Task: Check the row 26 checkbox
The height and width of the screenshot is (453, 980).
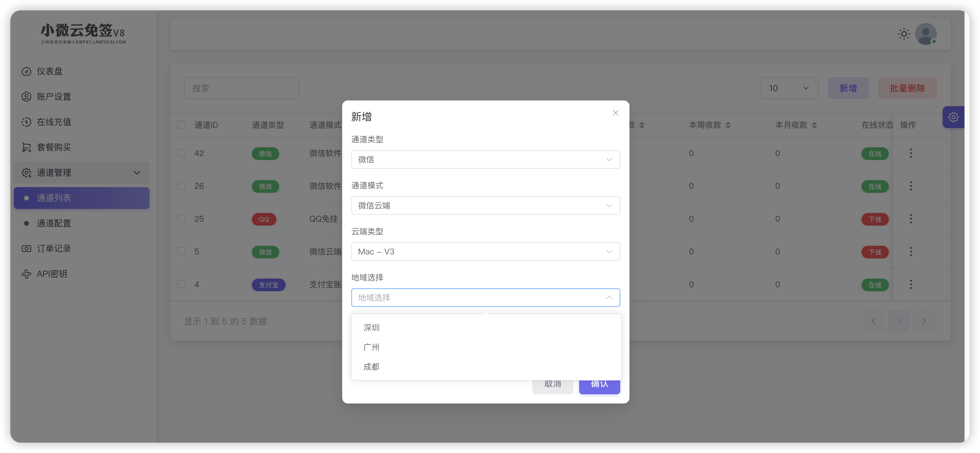Action: [x=181, y=185]
